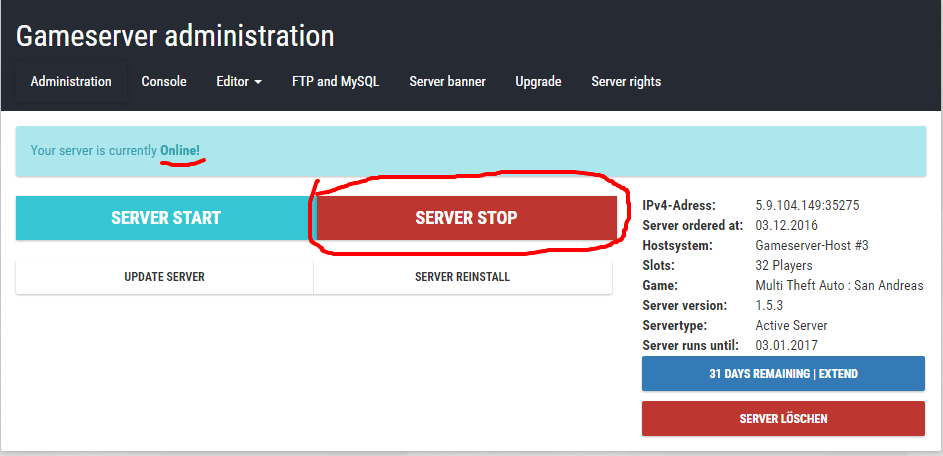The image size is (943, 456).
Task: Click the Gameserver administration heading
Action: (x=175, y=36)
